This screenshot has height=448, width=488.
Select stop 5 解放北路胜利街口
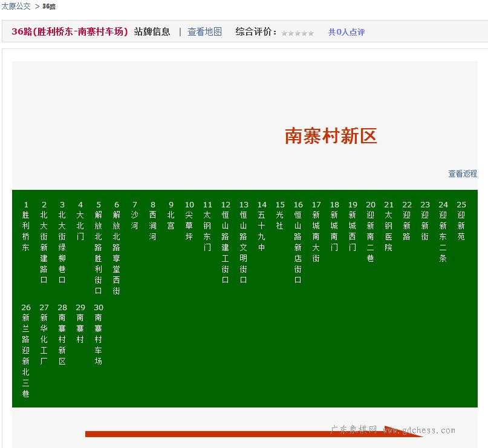click(99, 248)
